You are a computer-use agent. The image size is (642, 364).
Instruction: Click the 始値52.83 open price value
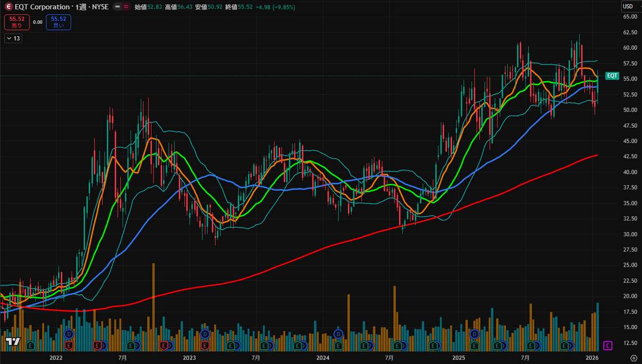148,7
